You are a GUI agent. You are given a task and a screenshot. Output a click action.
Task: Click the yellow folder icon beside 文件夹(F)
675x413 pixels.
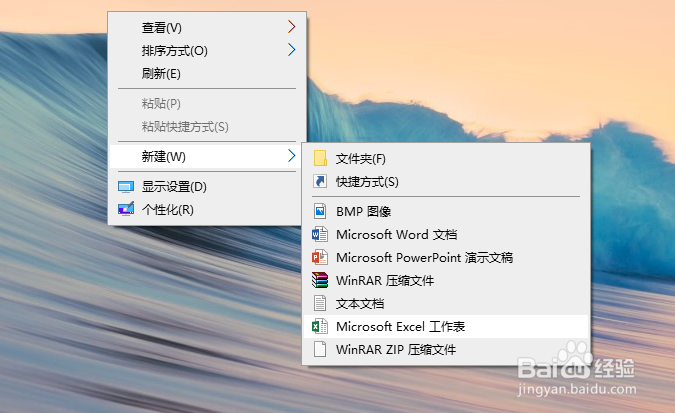pos(320,158)
